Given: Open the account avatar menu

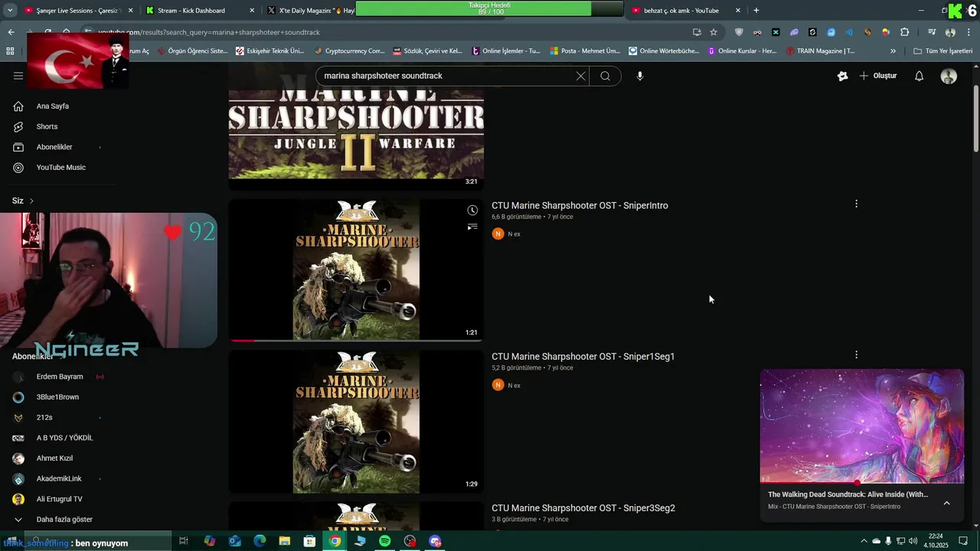Looking at the screenshot, I should pyautogui.click(x=949, y=76).
